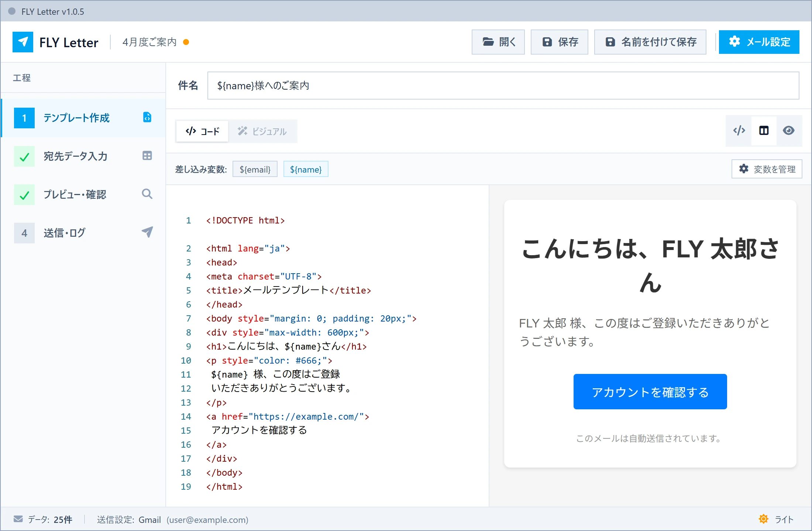The image size is (812, 531).
Task: Click the floppy disk icon on 保存
Action: pyautogui.click(x=547, y=42)
